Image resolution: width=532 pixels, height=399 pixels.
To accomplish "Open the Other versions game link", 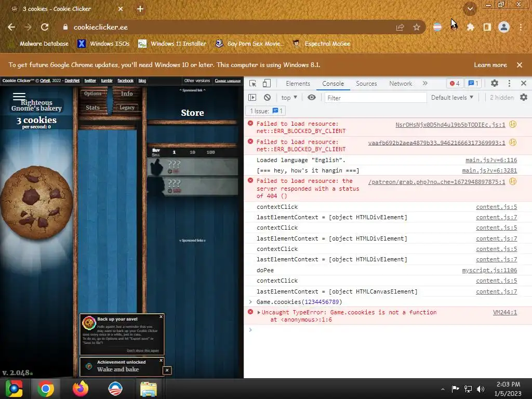I will pyautogui.click(x=197, y=81).
